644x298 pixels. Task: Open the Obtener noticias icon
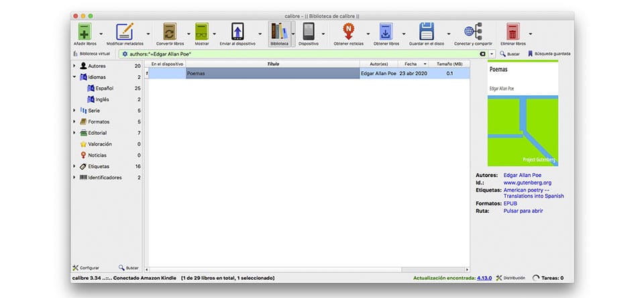[x=348, y=32]
